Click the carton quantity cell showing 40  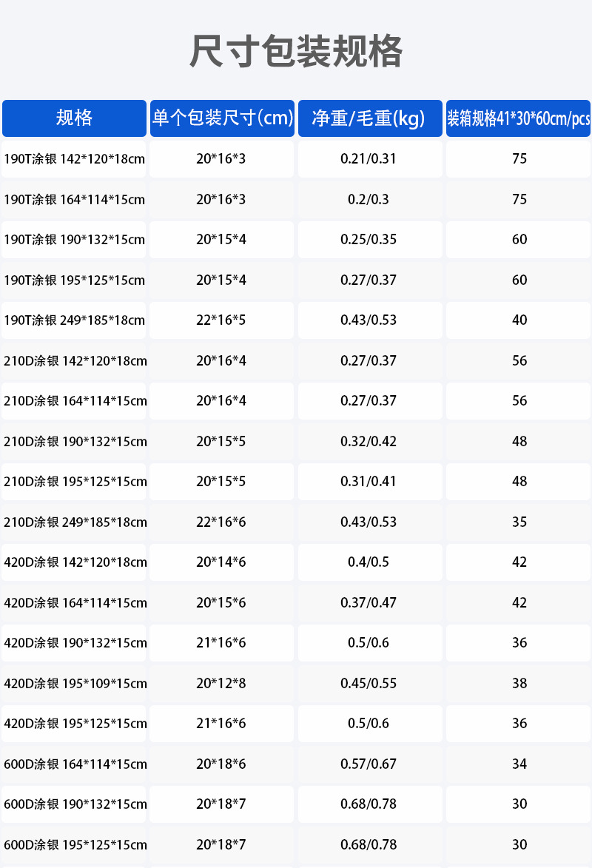[x=519, y=320]
